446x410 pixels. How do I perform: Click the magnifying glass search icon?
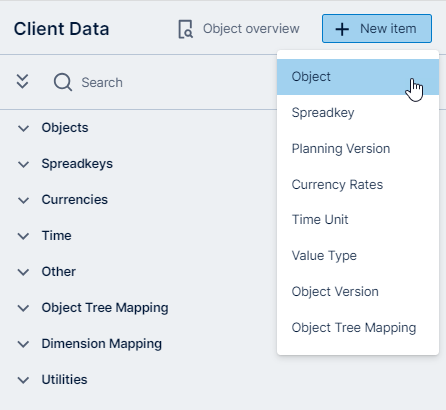(63, 82)
